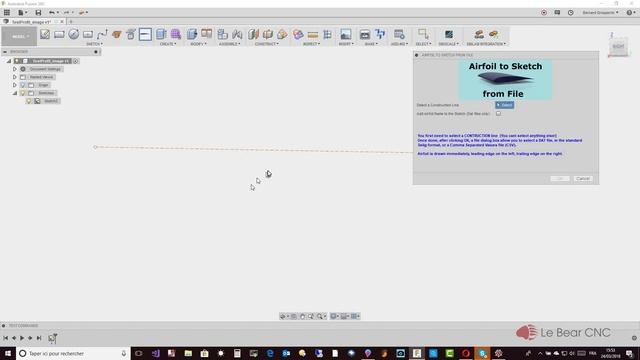Click Cancel in the Airfoil dialog
640x360 pixels.
(x=583, y=179)
